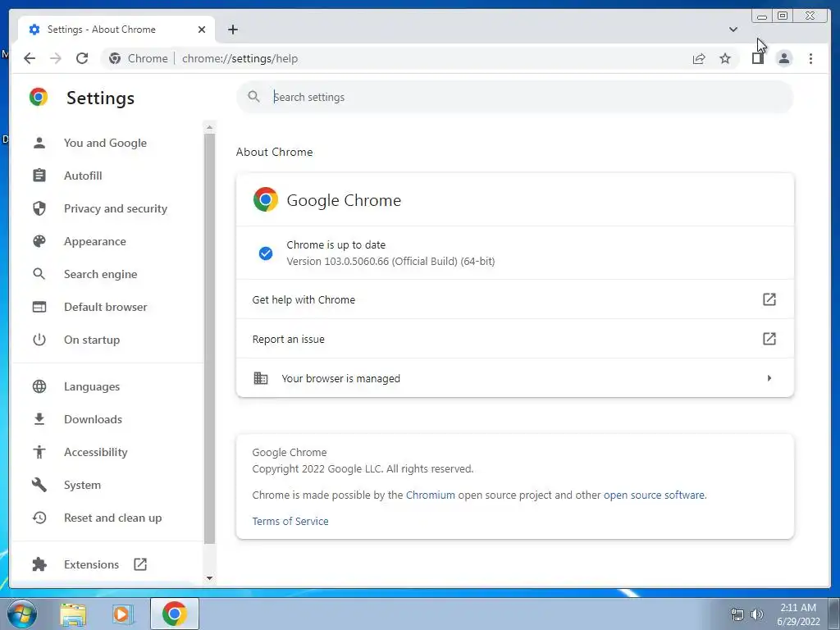Open the Windows Start button
840x630 pixels.
click(x=21, y=614)
